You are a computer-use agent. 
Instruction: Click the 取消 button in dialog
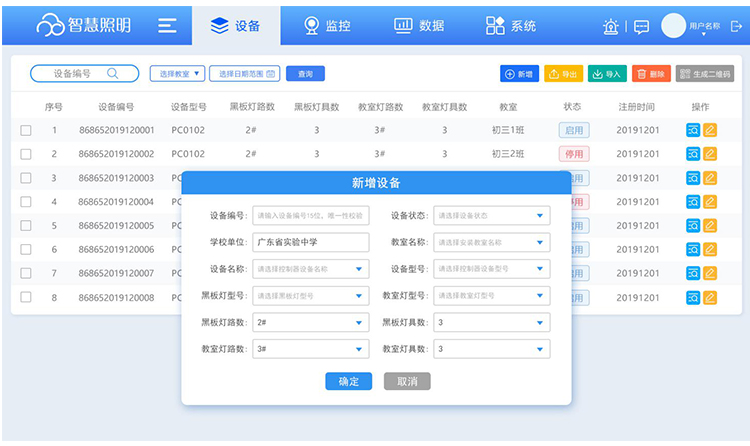[x=407, y=381]
